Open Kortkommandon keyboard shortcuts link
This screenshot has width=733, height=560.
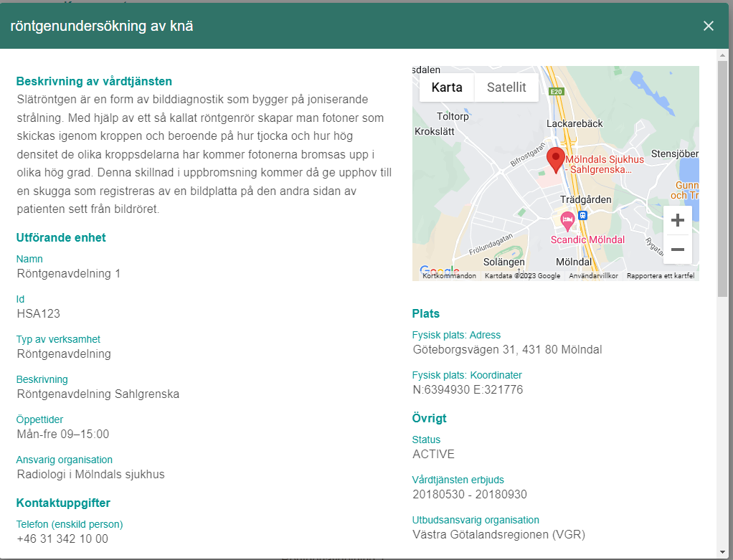click(x=449, y=276)
